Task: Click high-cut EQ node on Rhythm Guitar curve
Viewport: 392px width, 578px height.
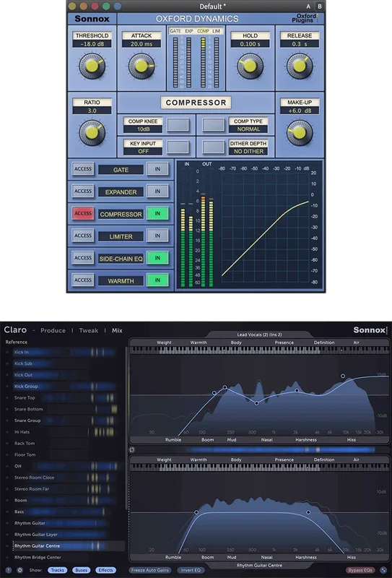Action: pyautogui.click(x=308, y=512)
